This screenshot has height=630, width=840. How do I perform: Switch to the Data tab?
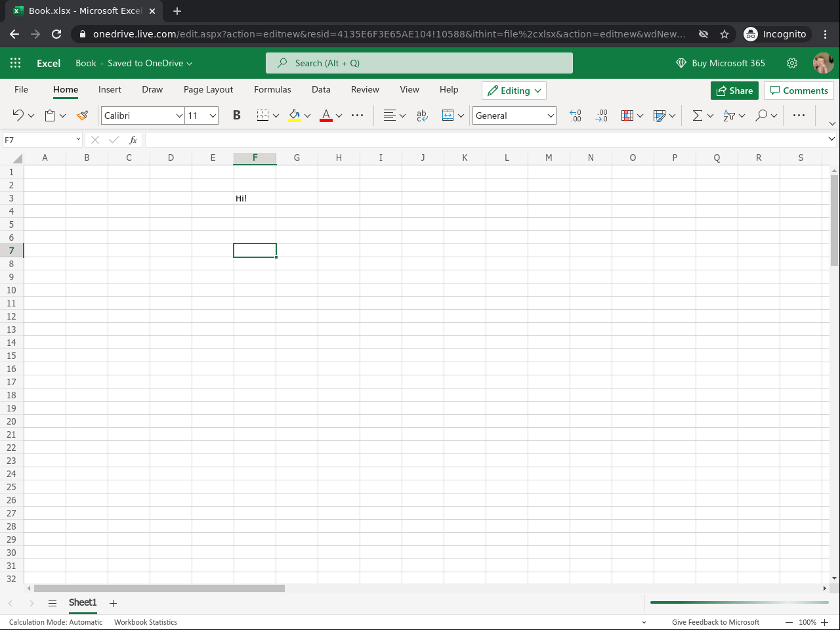[x=321, y=90]
